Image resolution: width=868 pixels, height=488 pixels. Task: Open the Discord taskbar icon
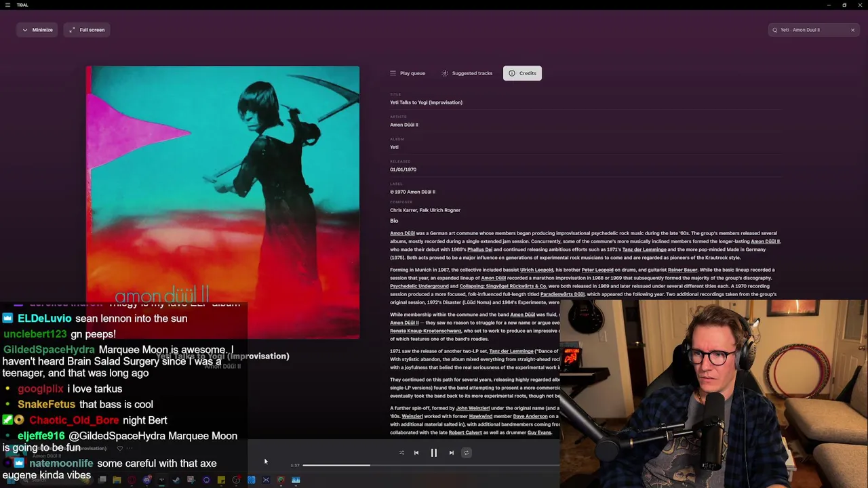[146, 480]
